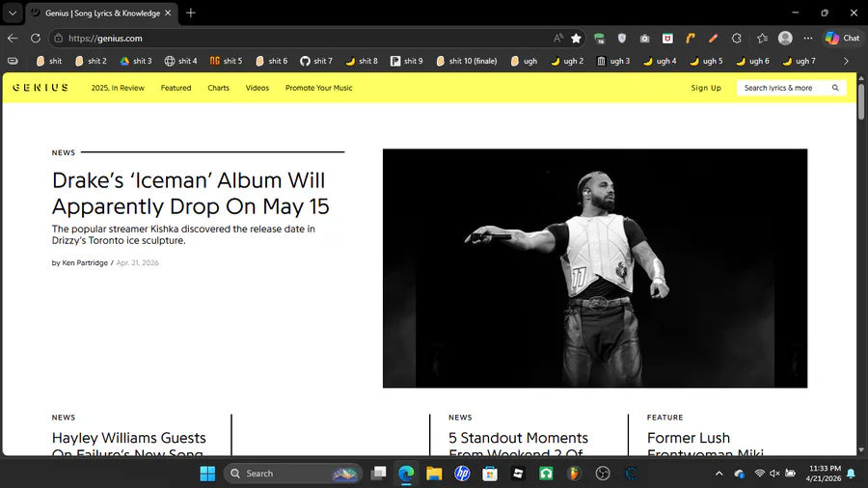868x488 pixels.
Task: Open the Favorites list icon
Action: click(762, 39)
